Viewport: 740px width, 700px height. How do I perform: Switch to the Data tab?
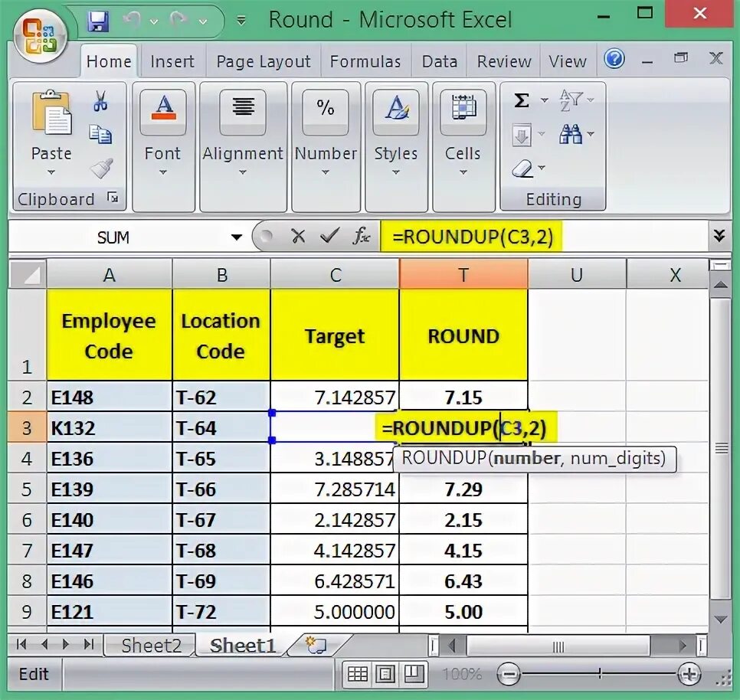pos(440,61)
